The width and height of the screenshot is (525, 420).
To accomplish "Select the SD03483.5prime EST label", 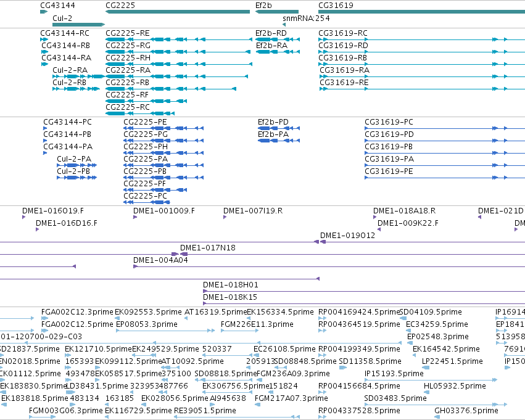I will (x=395, y=399).
